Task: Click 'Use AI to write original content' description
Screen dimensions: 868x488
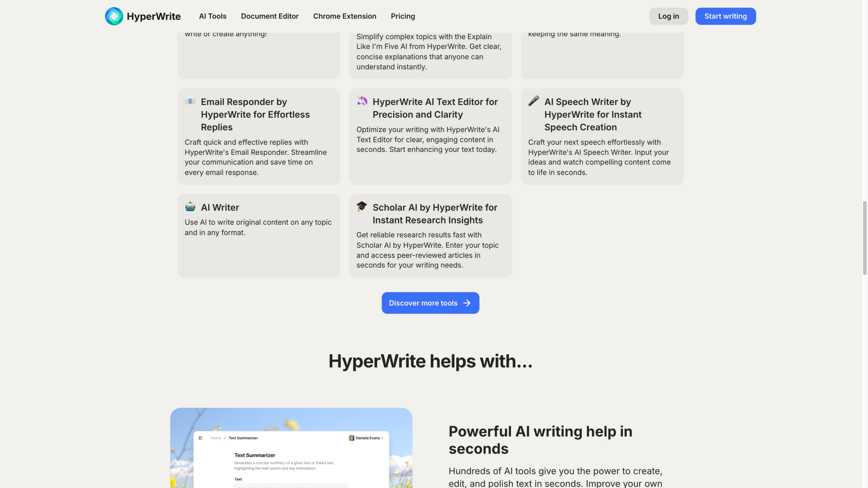Action: pyautogui.click(x=258, y=227)
